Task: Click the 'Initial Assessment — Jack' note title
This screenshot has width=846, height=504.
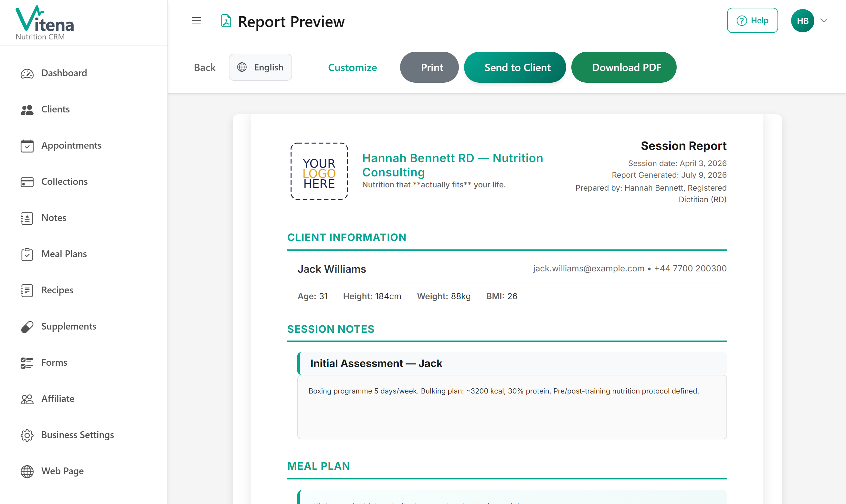Action: click(376, 363)
